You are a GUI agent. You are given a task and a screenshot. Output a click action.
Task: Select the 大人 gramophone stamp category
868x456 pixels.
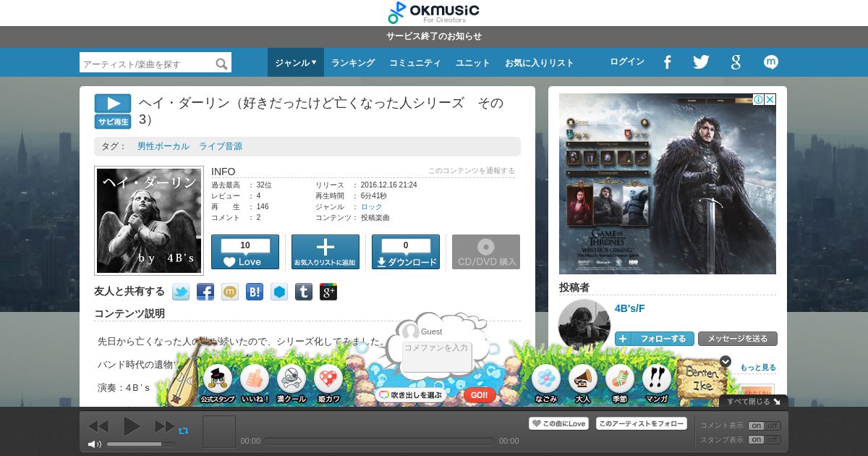coord(583,384)
